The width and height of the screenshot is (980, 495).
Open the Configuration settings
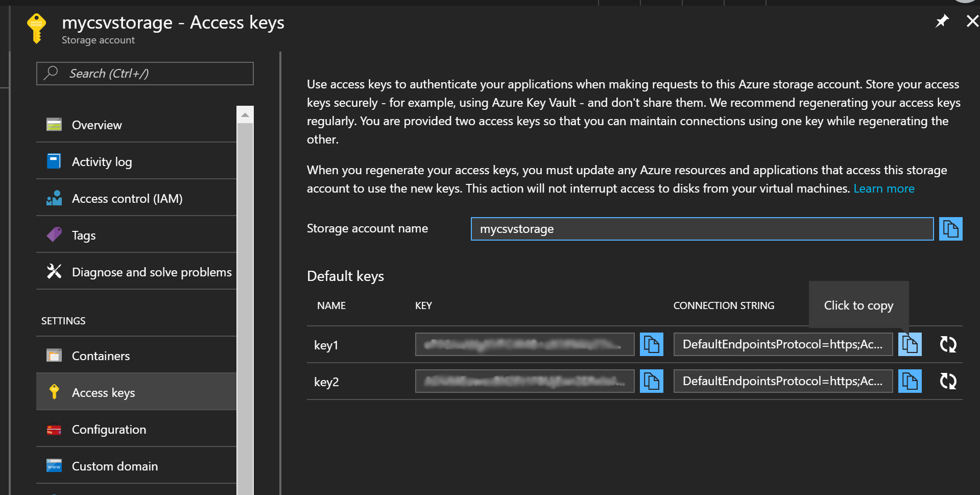coord(136,429)
